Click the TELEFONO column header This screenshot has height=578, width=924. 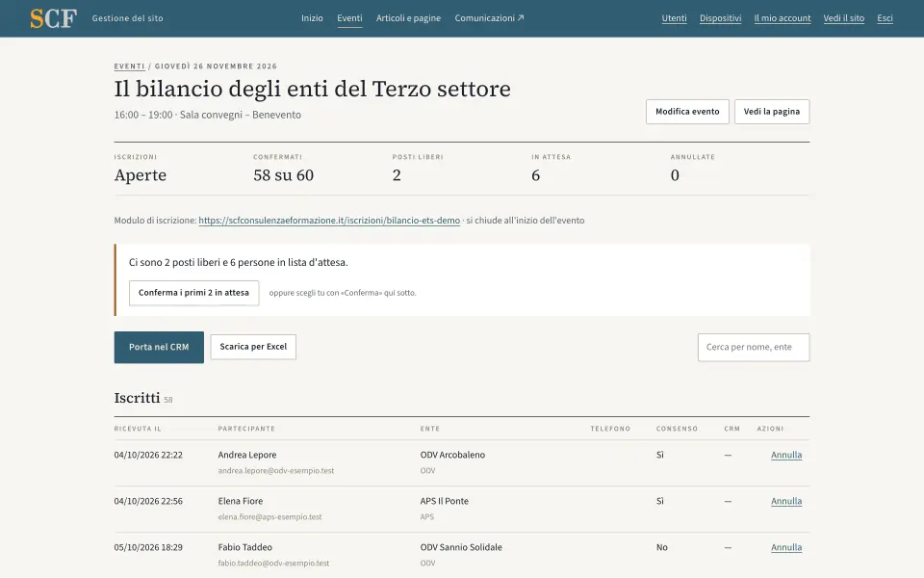pyautogui.click(x=610, y=428)
